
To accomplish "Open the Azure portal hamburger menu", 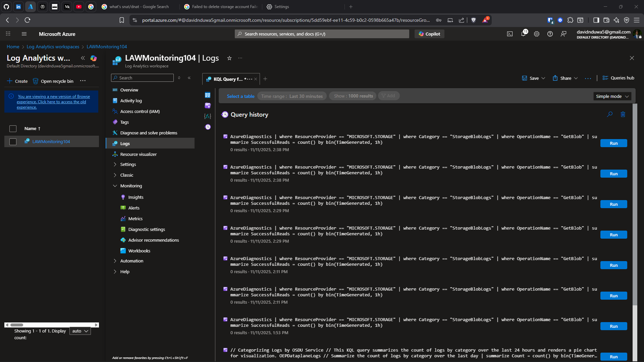I will click(x=24, y=34).
